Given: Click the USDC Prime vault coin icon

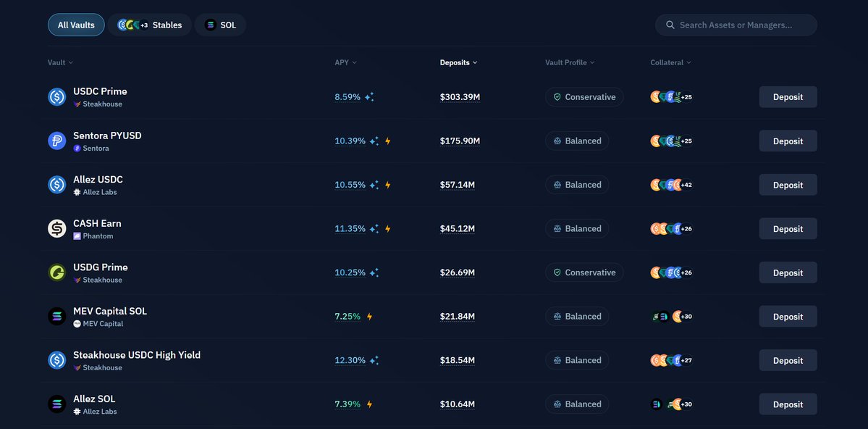Looking at the screenshot, I should (x=57, y=97).
